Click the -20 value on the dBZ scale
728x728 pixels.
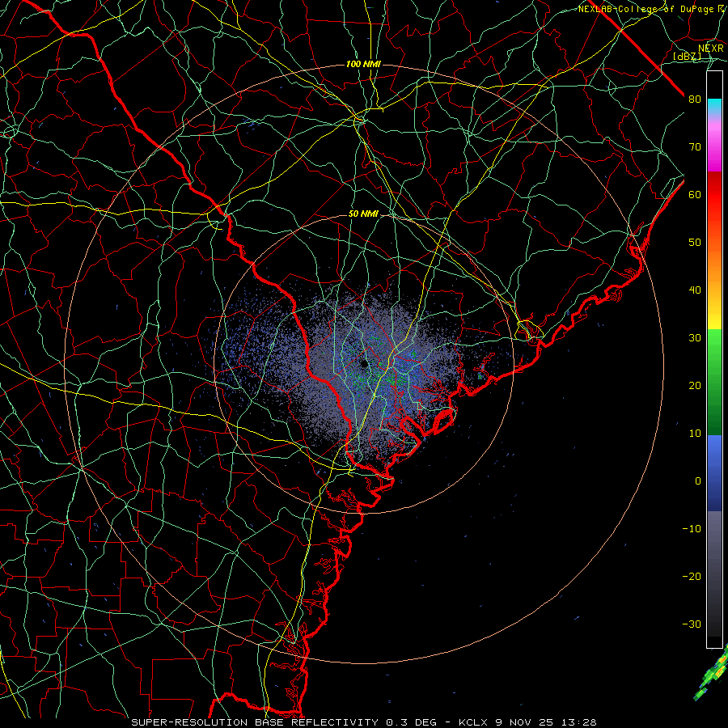[x=692, y=576]
